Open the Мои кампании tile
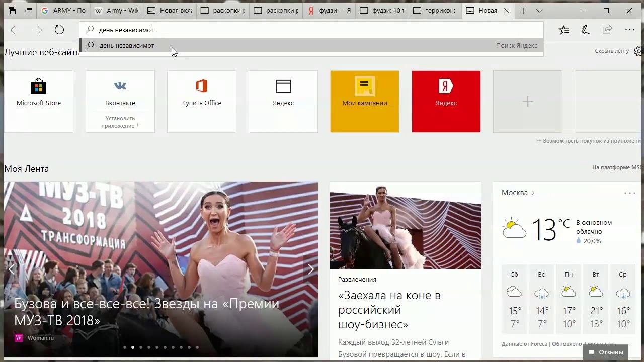644x362 pixels. pyautogui.click(x=365, y=102)
